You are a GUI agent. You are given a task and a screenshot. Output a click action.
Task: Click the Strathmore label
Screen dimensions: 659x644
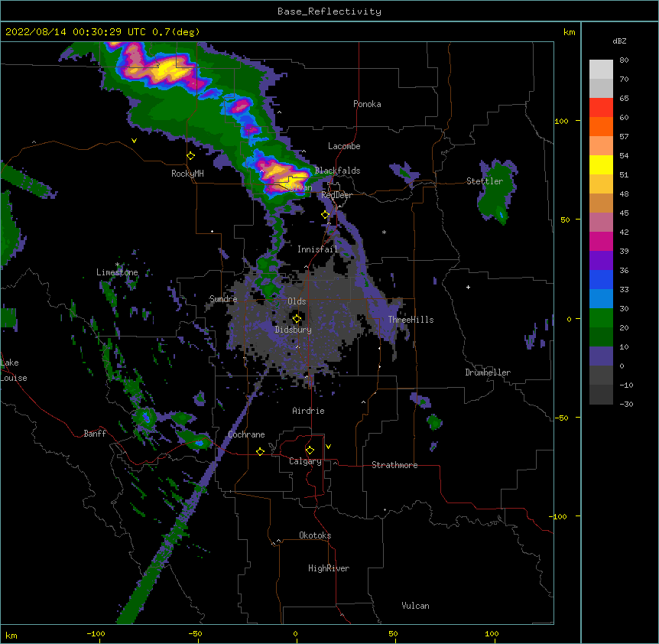coord(394,465)
